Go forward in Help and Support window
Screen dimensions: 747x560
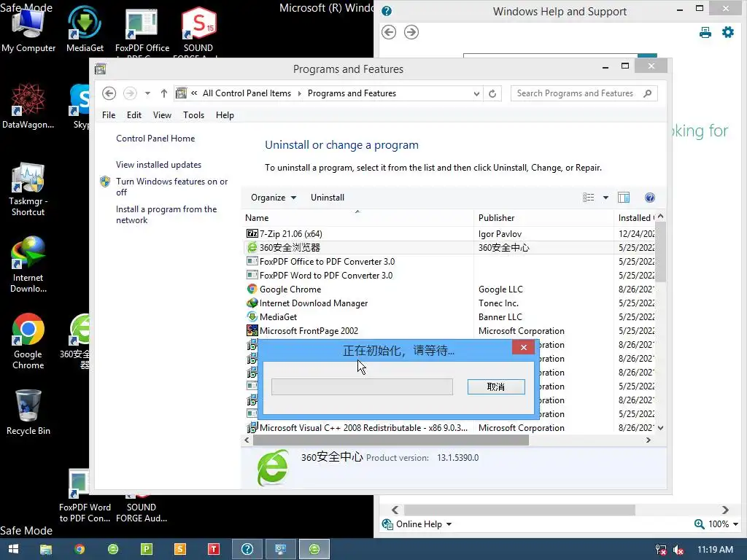(411, 32)
